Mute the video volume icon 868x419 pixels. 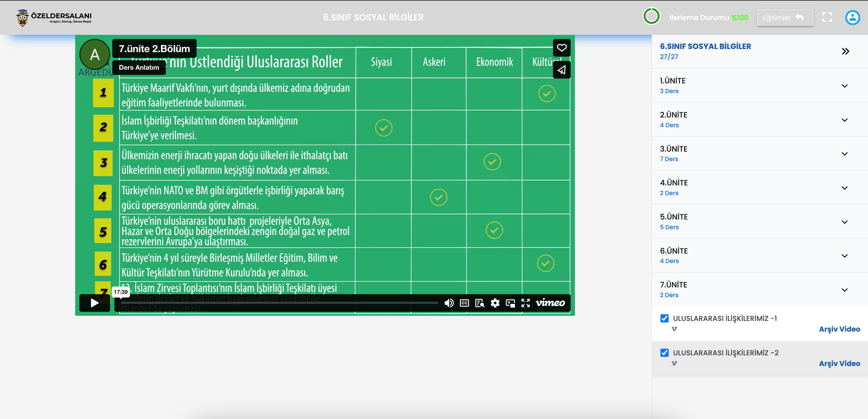449,303
